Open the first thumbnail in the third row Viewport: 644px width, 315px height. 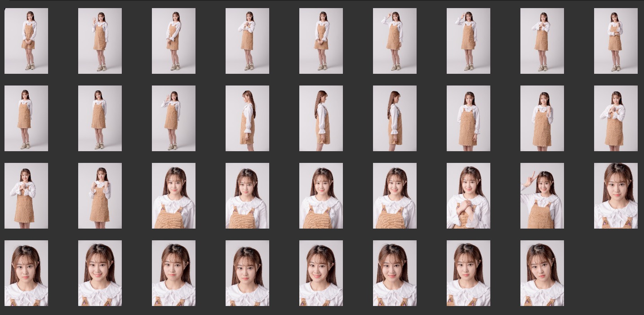(x=26, y=196)
